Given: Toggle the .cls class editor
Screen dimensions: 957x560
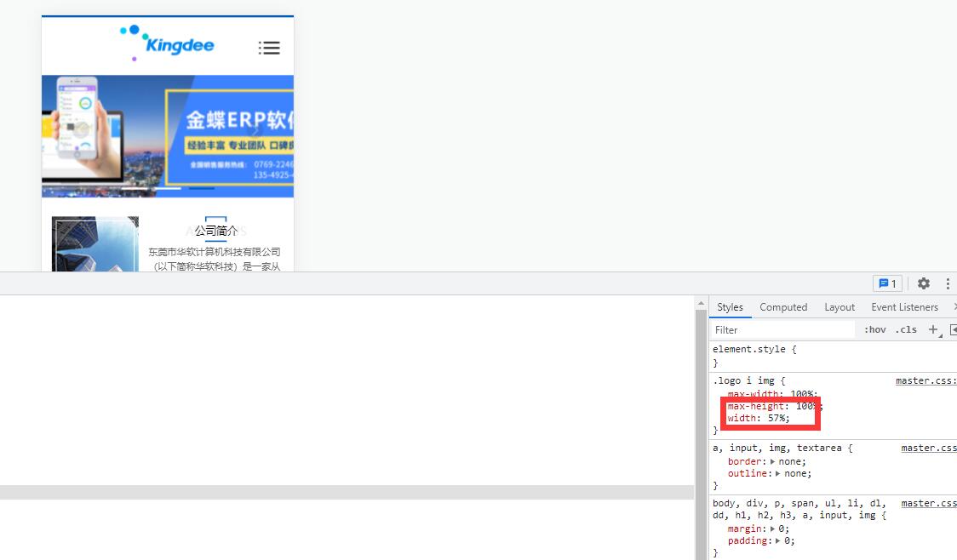Looking at the screenshot, I should [x=906, y=329].
